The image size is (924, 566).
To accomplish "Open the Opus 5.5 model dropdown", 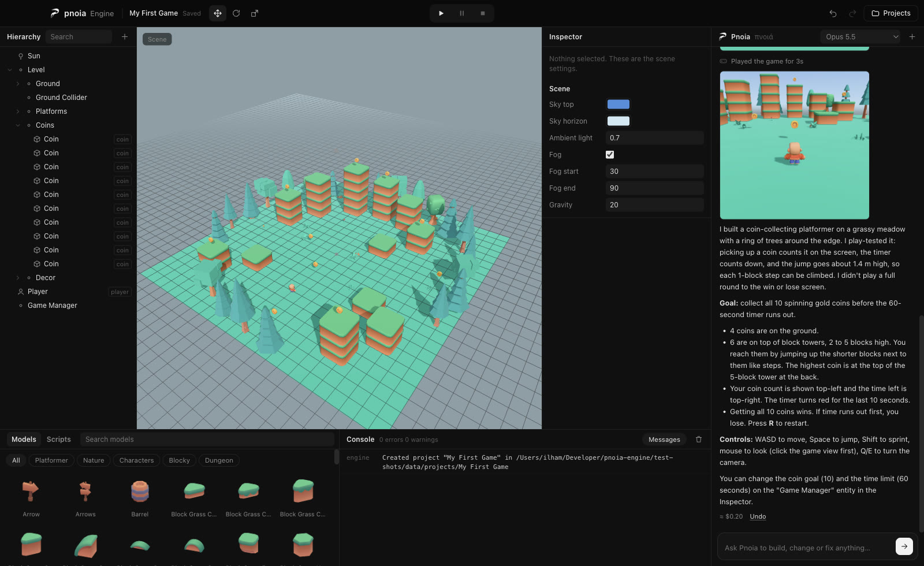I will tap(860, 37).
